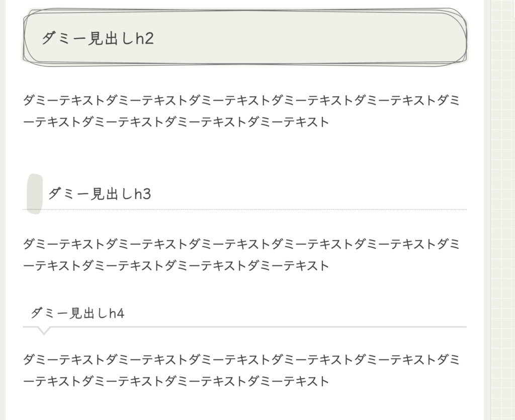The image size is (515, 420).
Task: Click the "ダミー見出しh2" heading text
Action: click(98, 38)
